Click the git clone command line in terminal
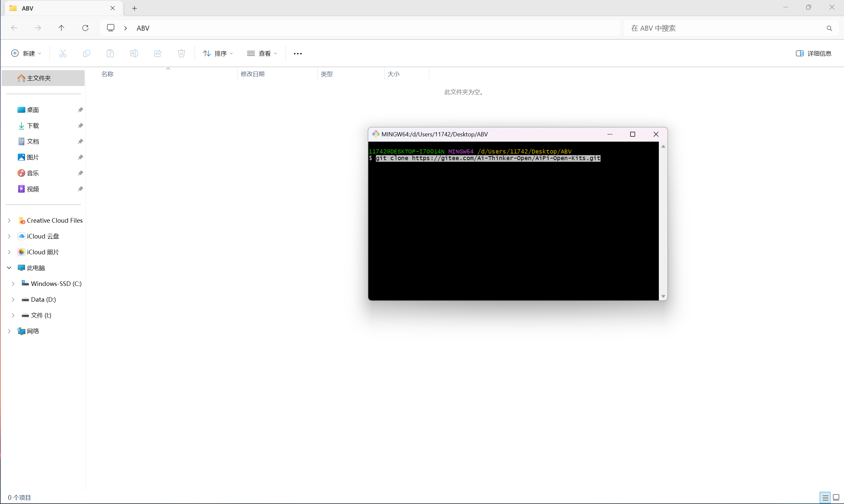The height and width of the screenshot is (504, 844). 488,158
